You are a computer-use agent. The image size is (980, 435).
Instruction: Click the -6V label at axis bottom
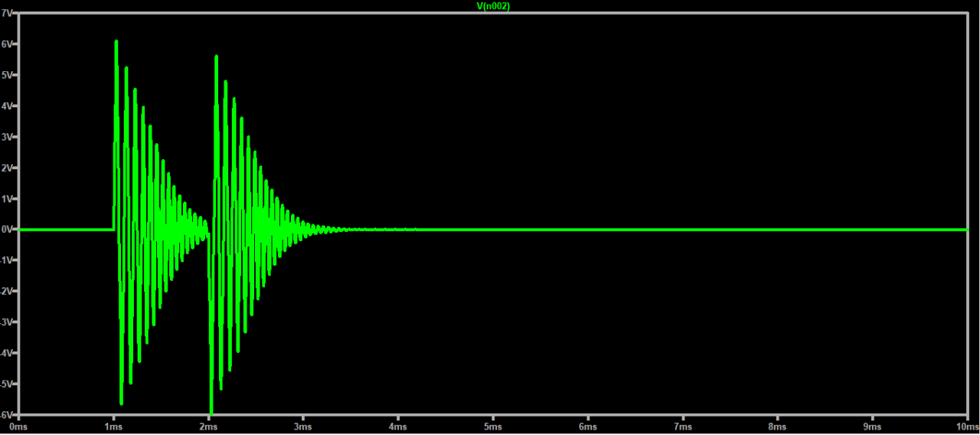(7, 414)
